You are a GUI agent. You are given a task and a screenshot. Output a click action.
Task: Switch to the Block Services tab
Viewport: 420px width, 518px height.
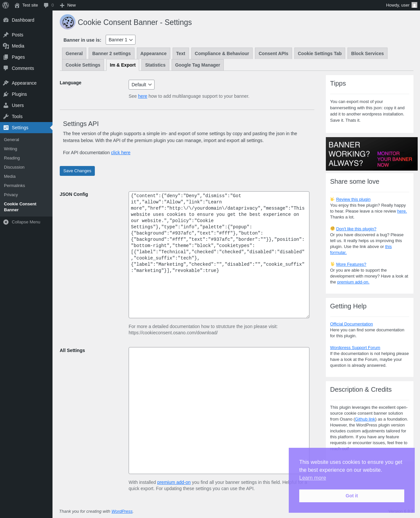(x=367, y=53)
